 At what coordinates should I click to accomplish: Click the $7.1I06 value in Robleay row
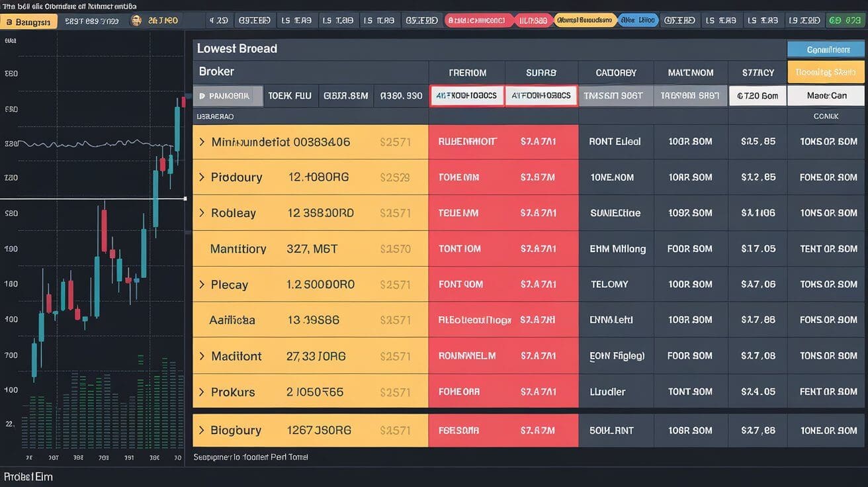point(758,213)
